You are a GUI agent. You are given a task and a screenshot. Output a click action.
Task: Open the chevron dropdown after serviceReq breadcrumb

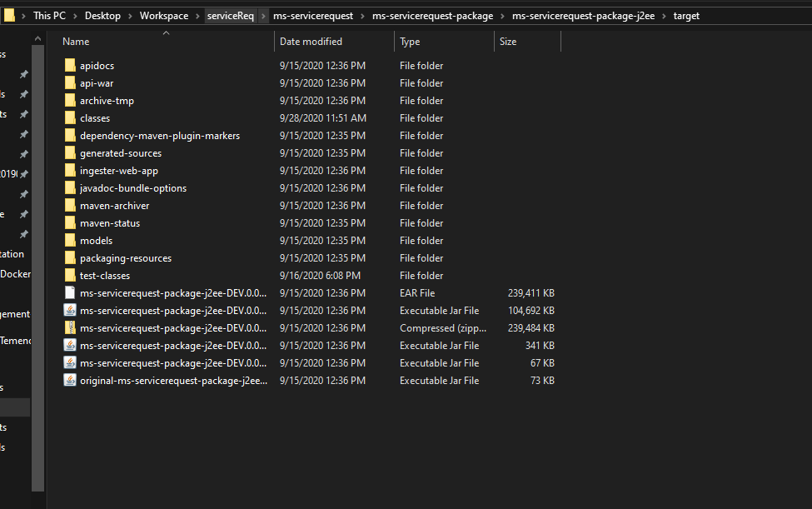(x=264, y=16)
